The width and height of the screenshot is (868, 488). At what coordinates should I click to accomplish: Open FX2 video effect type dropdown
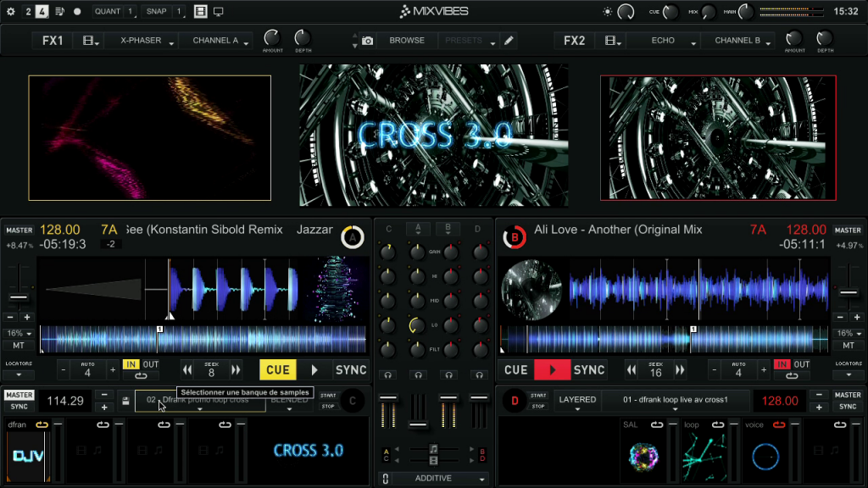pos(613,41)
